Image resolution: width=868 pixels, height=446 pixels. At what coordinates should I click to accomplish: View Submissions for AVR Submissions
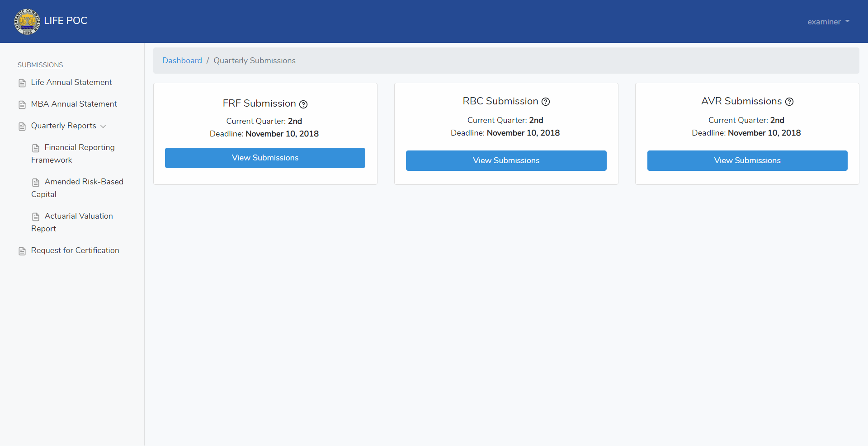[747, 160]
